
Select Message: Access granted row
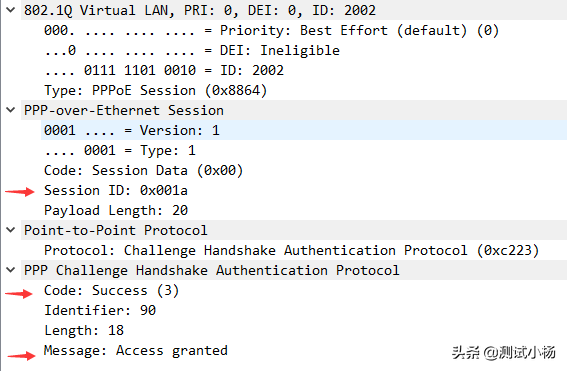point(304,350)
